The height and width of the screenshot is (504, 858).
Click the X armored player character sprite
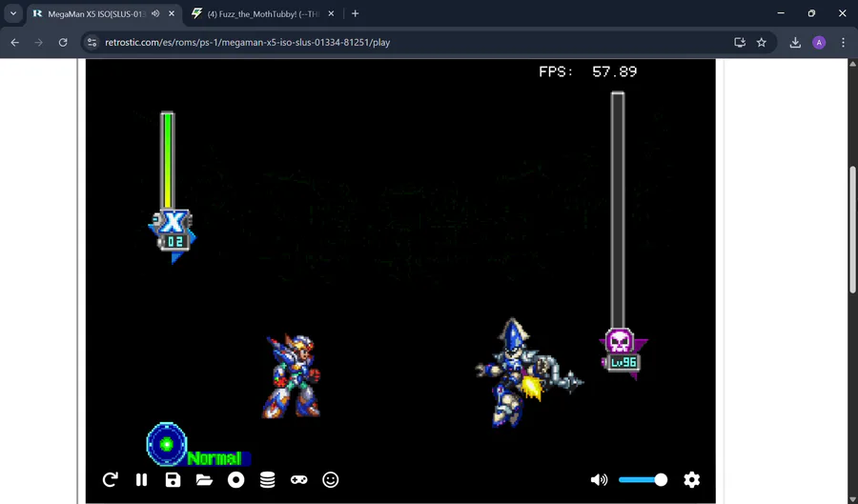click(x=293, y=377)
